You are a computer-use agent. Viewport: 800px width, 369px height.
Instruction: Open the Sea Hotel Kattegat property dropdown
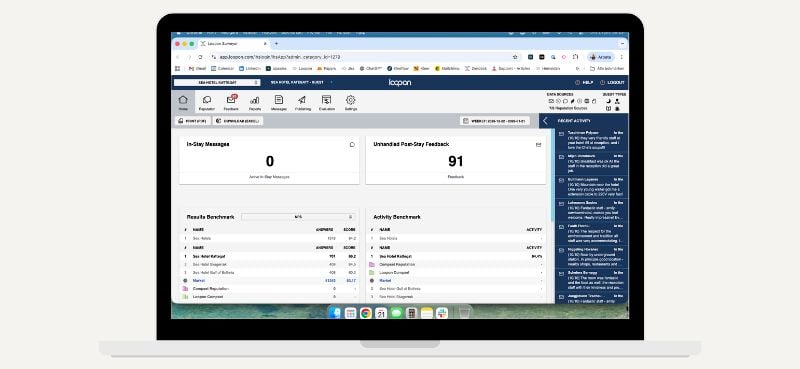(x=217, y=82)
